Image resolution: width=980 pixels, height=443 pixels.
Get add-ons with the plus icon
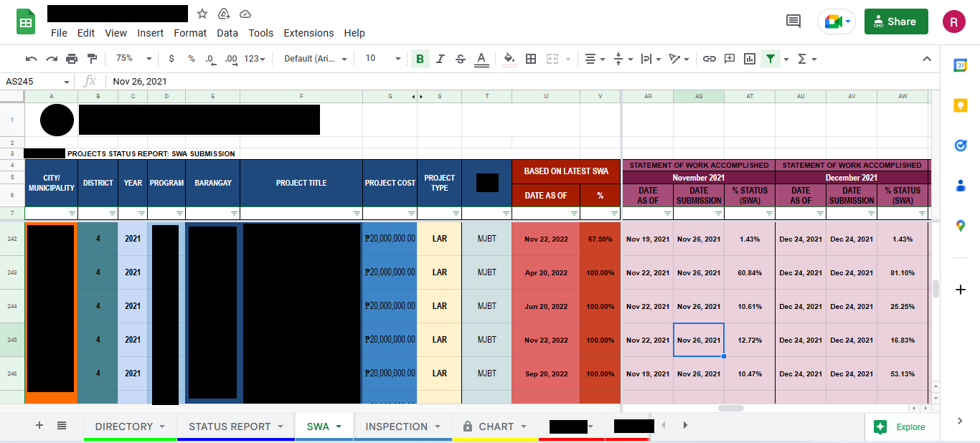pyautogui.click(x=961, y=290)
